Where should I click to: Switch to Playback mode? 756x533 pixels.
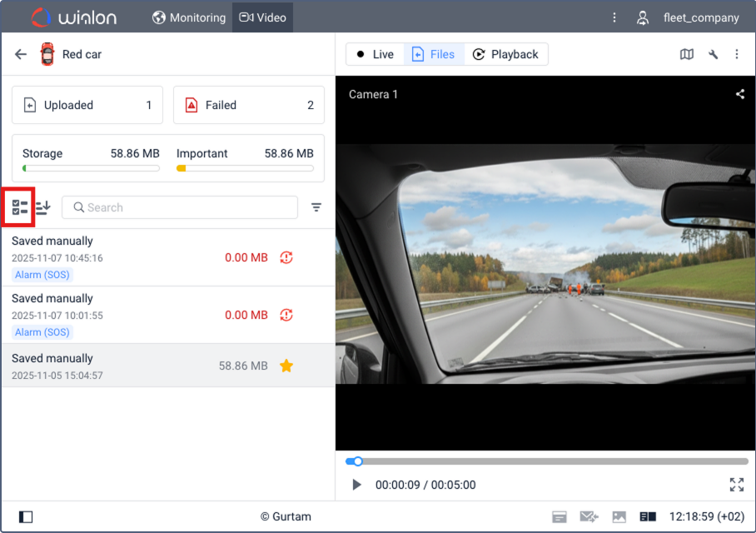505,54
